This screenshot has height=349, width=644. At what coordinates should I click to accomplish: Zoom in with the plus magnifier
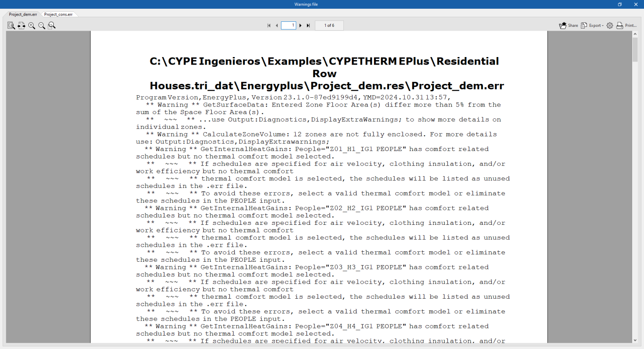(32, 26)
